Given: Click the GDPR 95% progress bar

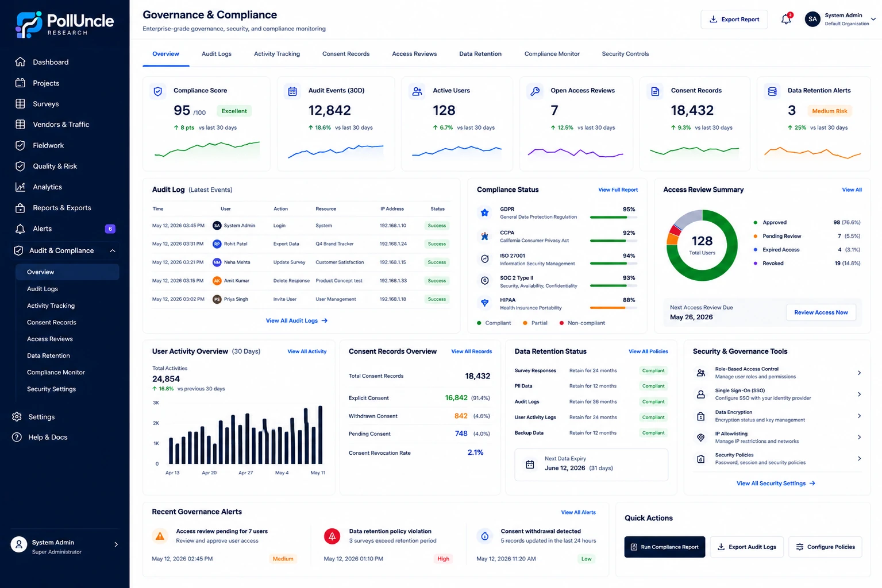Looking at the screenshot, I should [x=613, y=218].
